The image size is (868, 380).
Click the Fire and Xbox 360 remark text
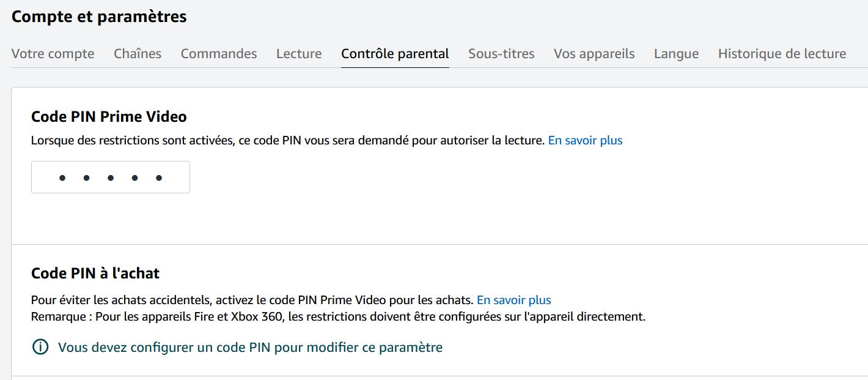(x=338, y=317)
